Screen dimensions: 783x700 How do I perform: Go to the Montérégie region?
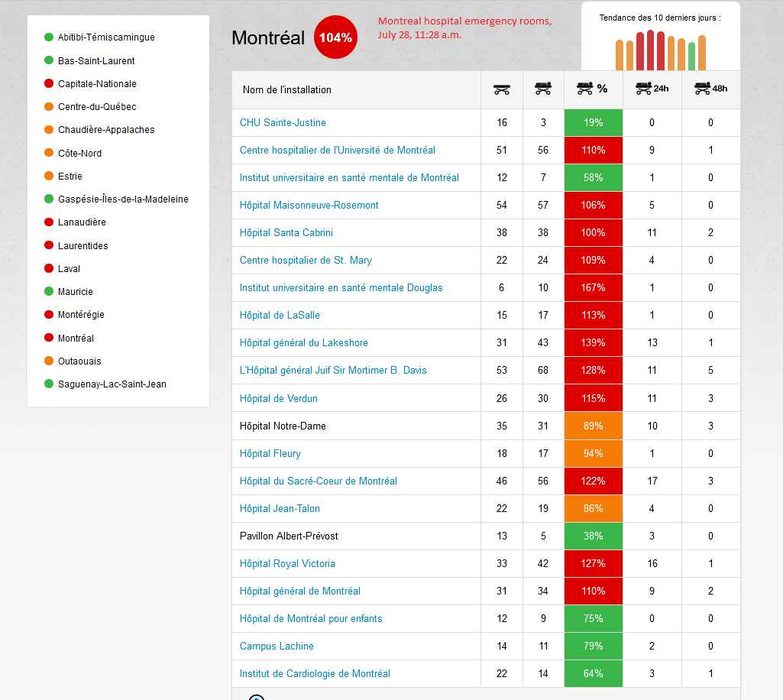(x=82, y=314)
